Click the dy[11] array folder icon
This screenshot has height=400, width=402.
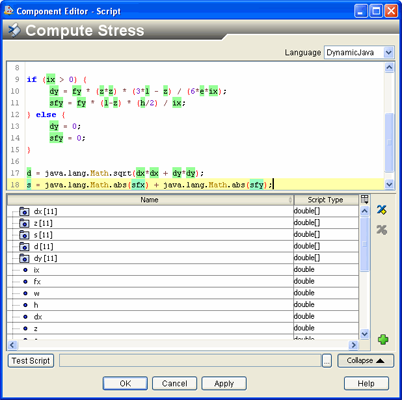pos(24,258)
